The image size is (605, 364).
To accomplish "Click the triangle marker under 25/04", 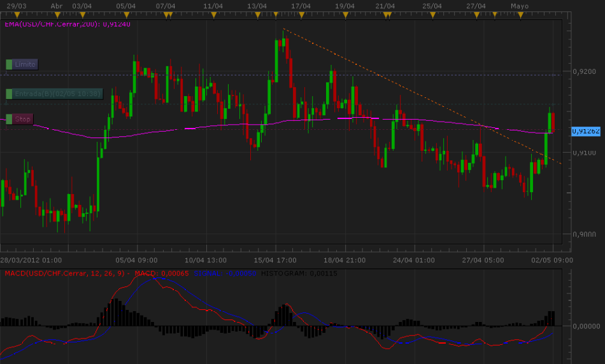I will (x=431, y=15).
